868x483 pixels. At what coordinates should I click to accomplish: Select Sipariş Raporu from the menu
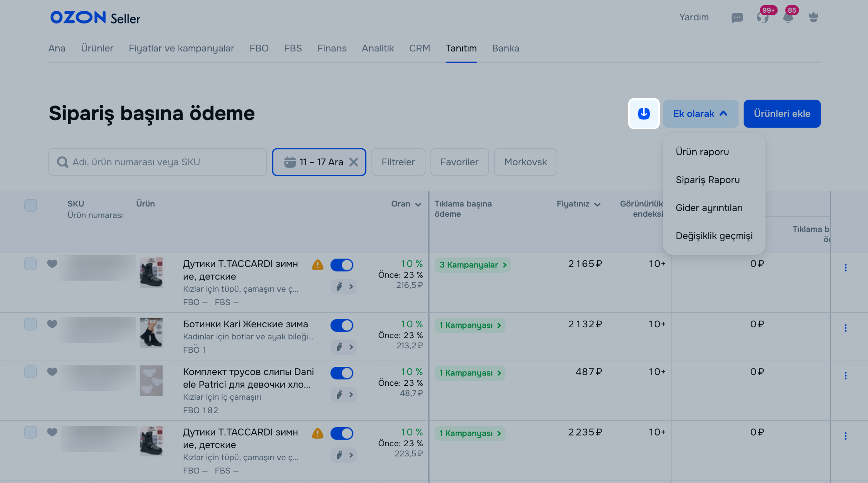click(708, 180)
